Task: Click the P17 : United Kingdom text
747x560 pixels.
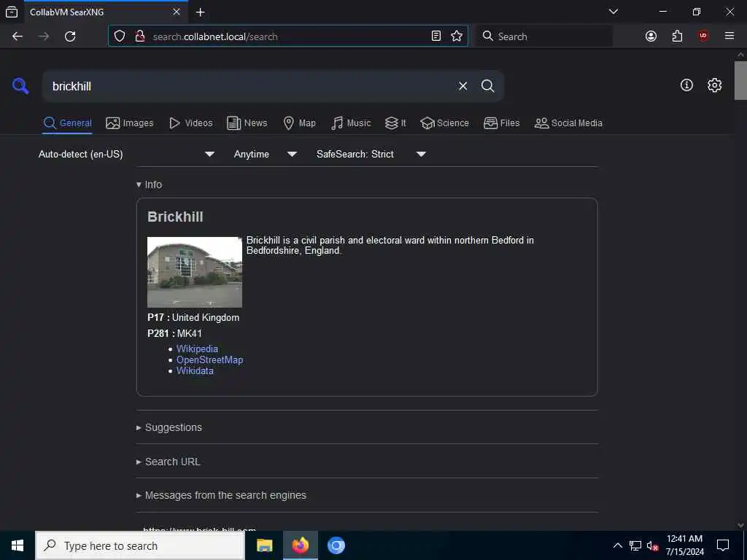Action: point(193,318)
